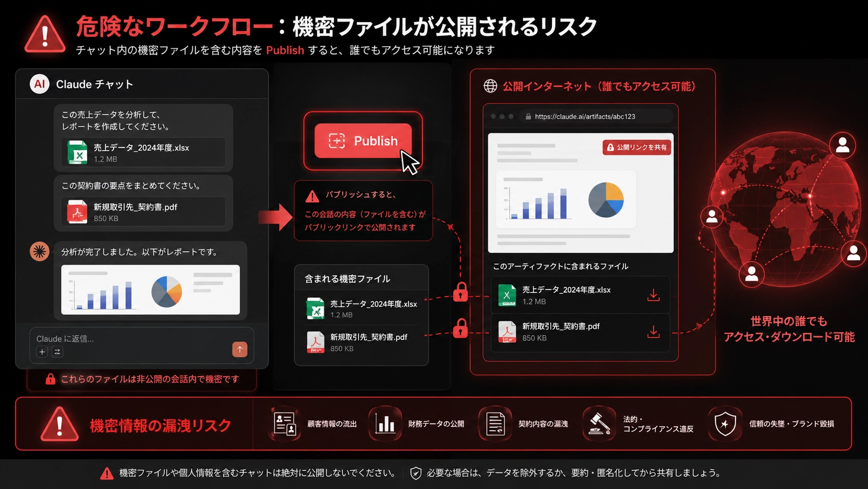868x489 pixels.
Task: Click the shield icon for 信頼の失墜・ブランド毀損
Action: tap(725, 424)
